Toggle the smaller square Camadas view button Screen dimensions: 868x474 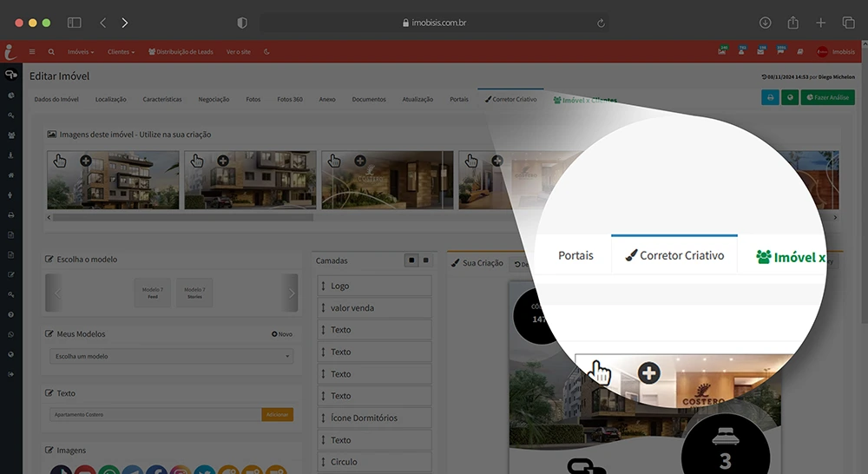click(425, 260)
